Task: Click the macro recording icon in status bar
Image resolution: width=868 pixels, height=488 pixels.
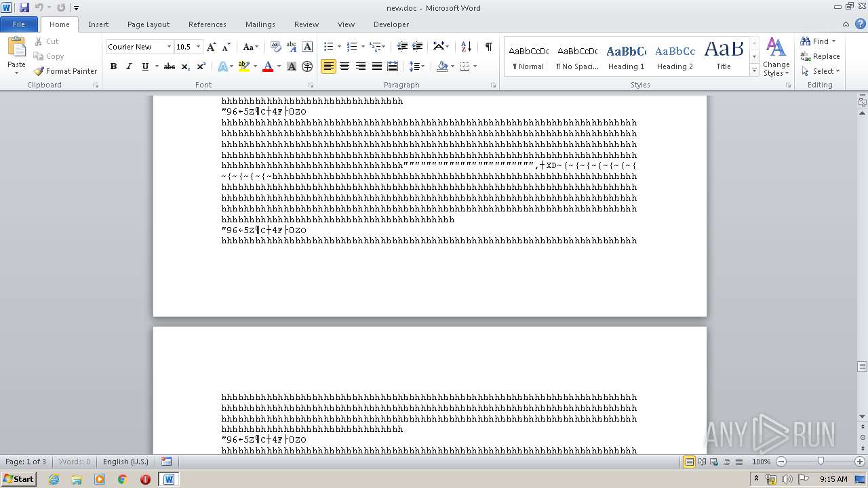Action: [x=167, y=462]
